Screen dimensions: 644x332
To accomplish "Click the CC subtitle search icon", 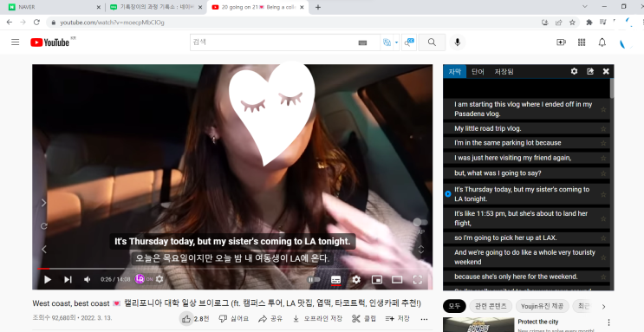I will [x=409, y=42].
